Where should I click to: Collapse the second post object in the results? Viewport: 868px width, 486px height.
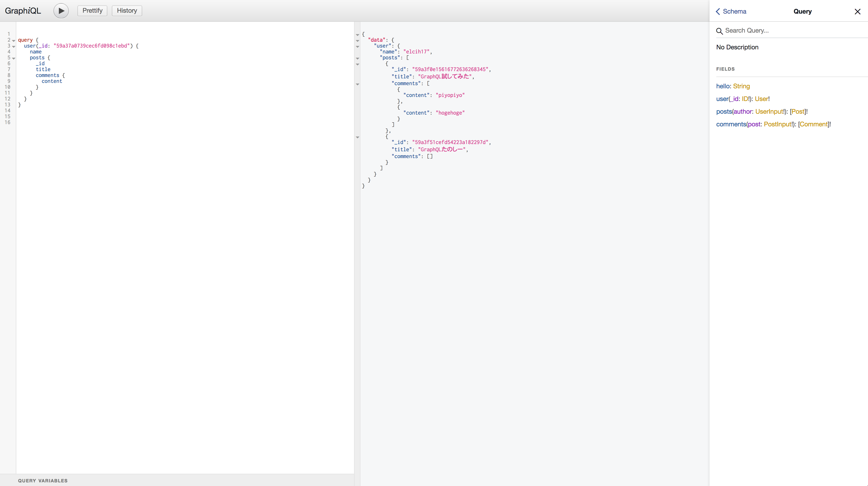click(x=357, y=137)
